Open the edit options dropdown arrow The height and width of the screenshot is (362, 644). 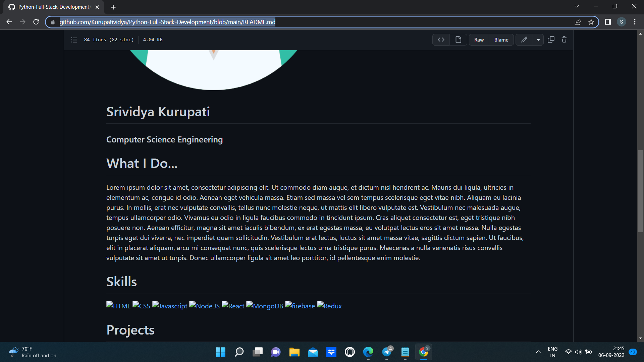538,40
